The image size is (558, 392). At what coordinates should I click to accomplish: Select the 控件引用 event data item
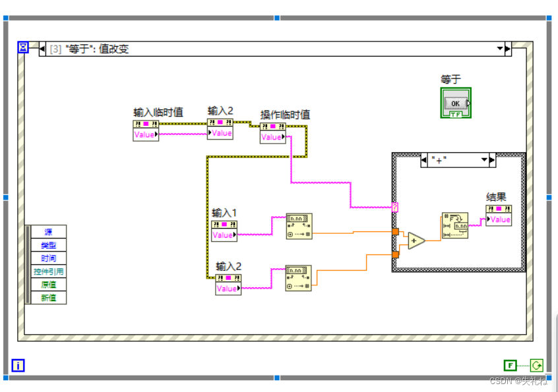pyautogui.click(x=49, y=271)
